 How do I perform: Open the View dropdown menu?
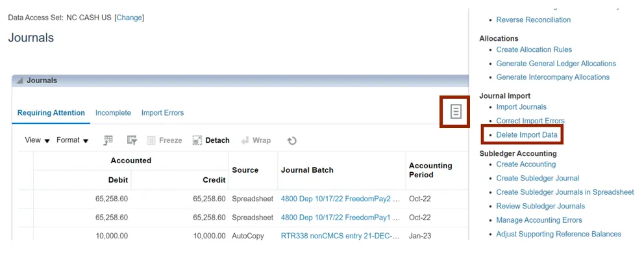(38, 140)
